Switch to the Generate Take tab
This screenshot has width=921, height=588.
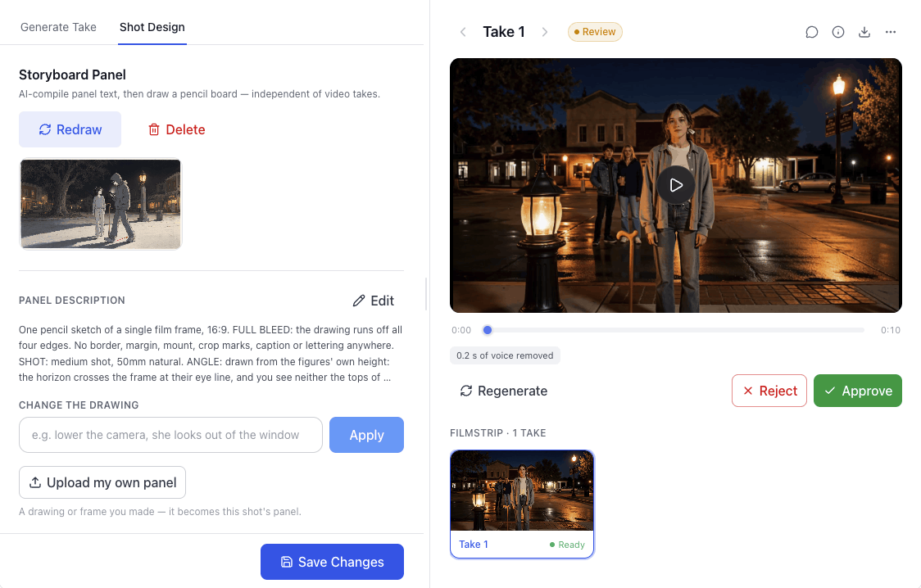[x=58, y=27]
